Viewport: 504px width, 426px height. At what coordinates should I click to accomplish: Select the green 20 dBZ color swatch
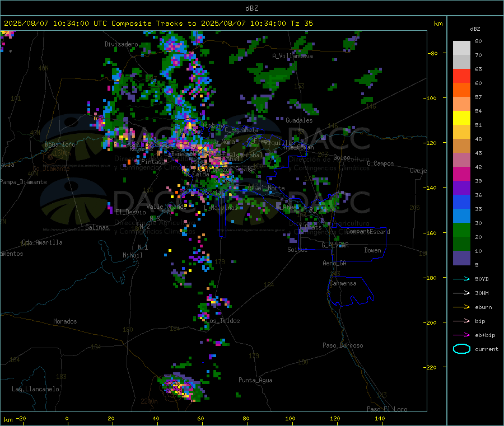[461, 230]
